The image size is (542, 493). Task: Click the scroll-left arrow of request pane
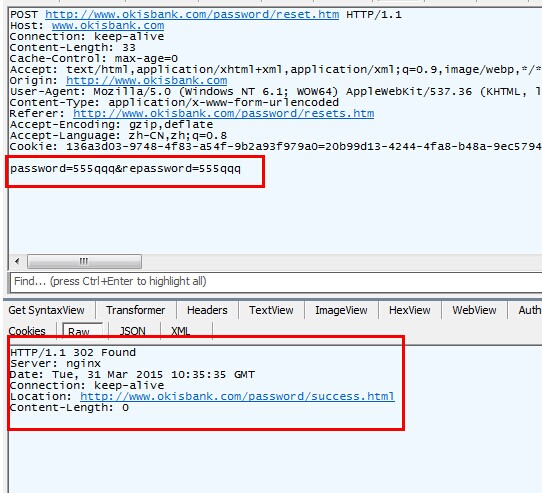(17, 261)
